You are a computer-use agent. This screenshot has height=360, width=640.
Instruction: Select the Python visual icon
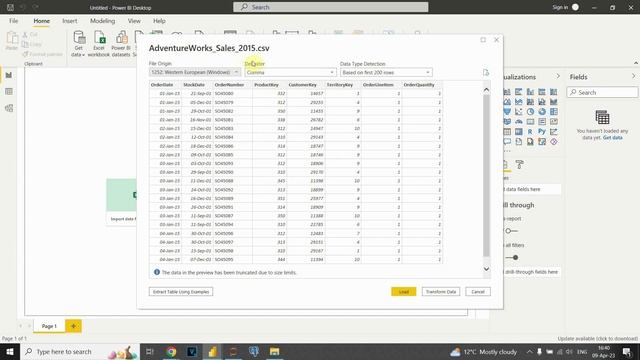tap(542, 131)
